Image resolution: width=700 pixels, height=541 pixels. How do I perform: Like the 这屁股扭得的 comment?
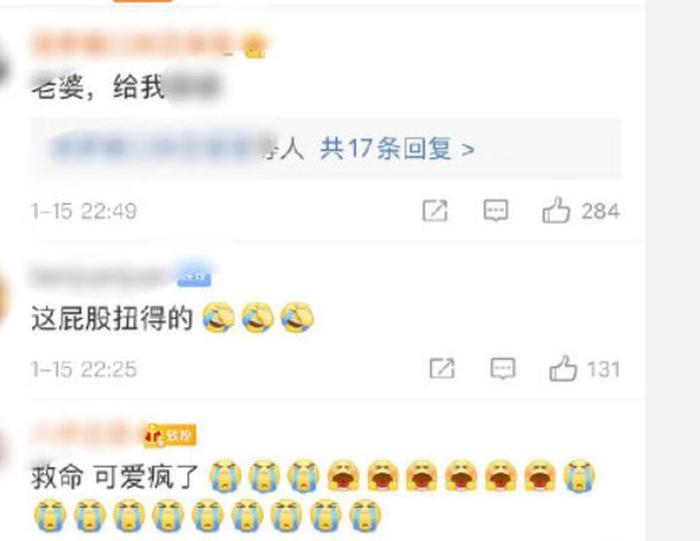[563, 368]
